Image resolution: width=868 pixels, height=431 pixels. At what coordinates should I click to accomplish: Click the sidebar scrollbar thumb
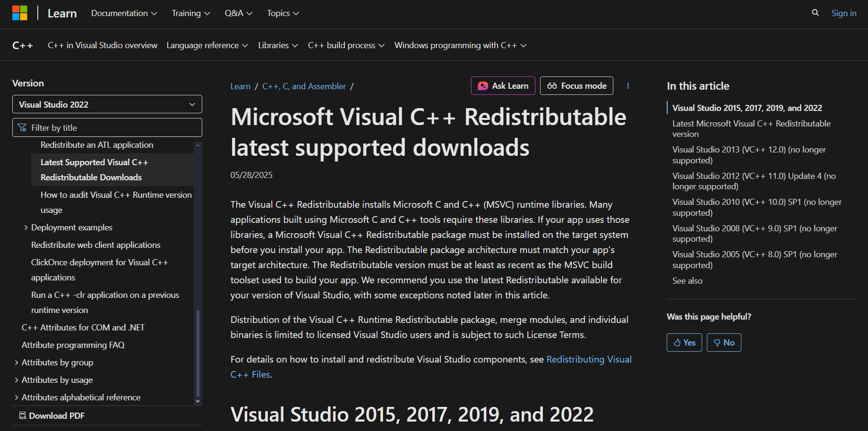pyautogui.click(x=198, y=353)
